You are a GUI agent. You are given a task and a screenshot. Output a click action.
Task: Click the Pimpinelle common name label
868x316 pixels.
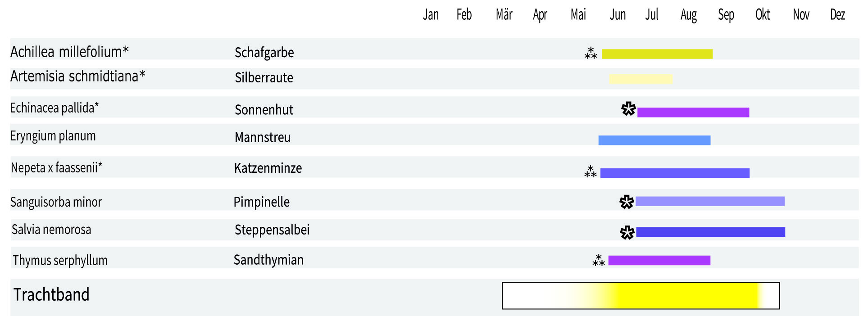tap(262, 202)
